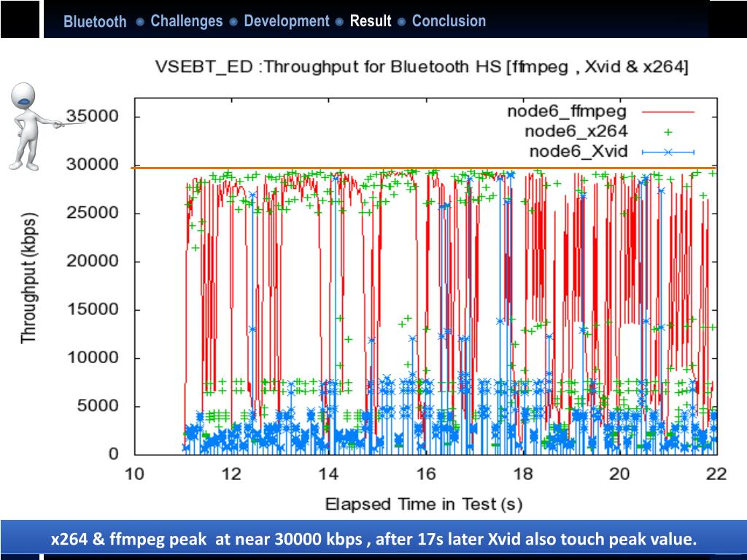This screenshot has width=747, height=560.
Task: Select the 10000 tick on the throughput axis
Action: coord(93,358)
